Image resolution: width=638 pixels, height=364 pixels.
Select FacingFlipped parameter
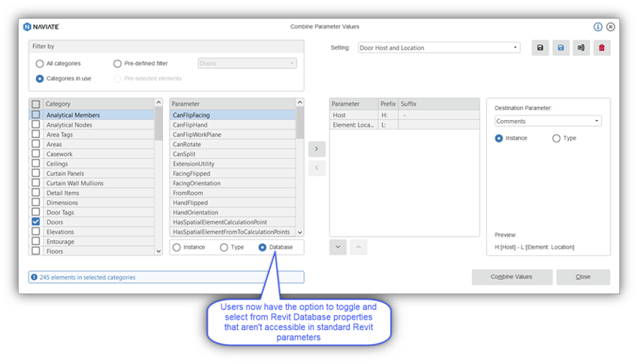pos(233,173)
